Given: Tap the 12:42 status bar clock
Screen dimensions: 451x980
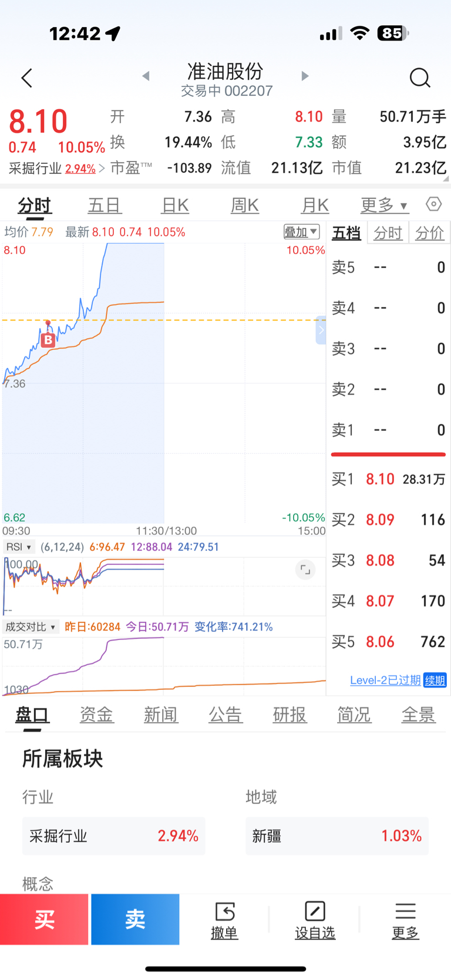Looking at the screenshot, I should (75, 33).
